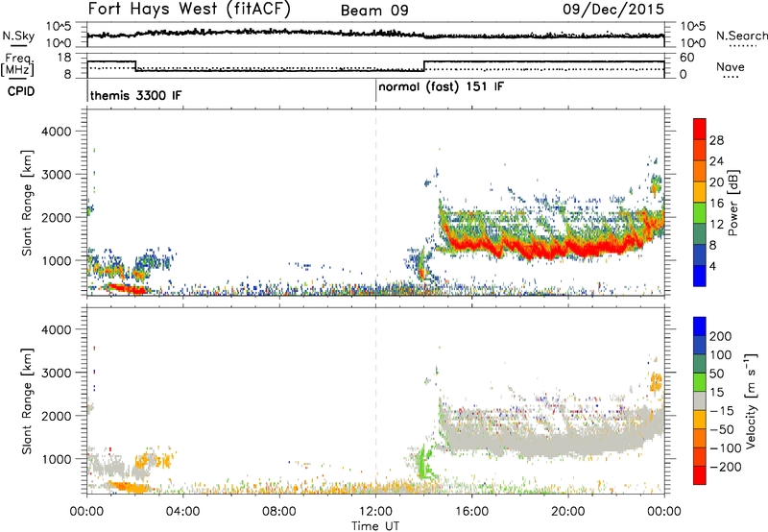The width and height of the screenshot is (768, 532).
Task: Click the "4" tick on the Power colorbar
Action: point(712,266)
